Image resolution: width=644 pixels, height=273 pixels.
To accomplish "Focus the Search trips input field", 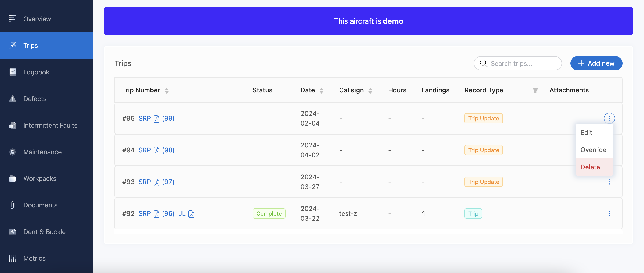I will coord(517,63).
